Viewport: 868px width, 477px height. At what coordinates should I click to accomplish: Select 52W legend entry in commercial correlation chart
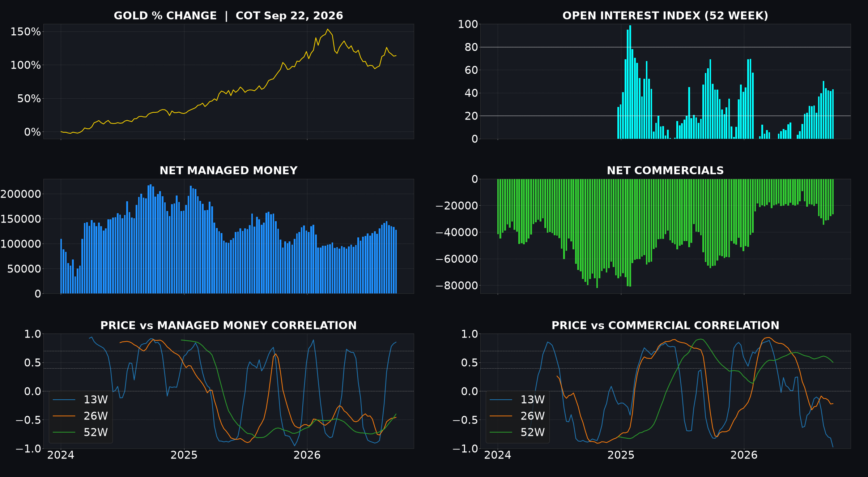click(517, 432)
